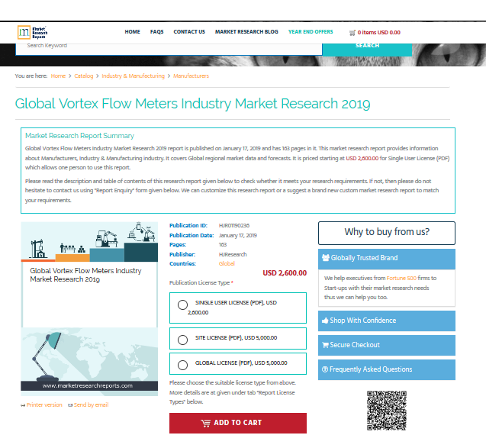This screenshot has width=486, height=448.
Task: Click in the Search Keyword field
Action: [x=169, y=50]
